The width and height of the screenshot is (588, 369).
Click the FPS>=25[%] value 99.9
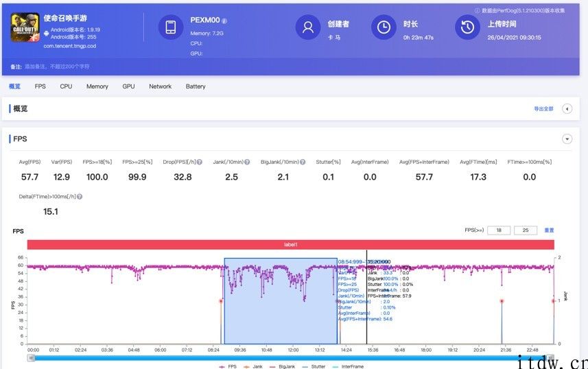pyautogui.click(x=137, y=177)
